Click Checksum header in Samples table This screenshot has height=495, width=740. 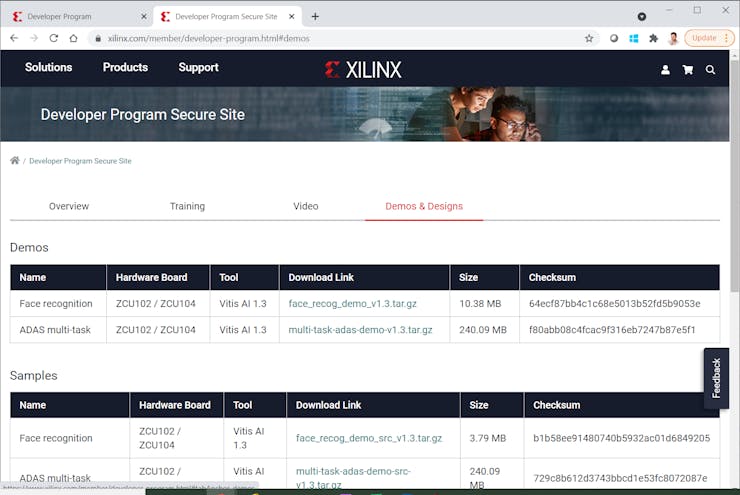click(556, 405)
